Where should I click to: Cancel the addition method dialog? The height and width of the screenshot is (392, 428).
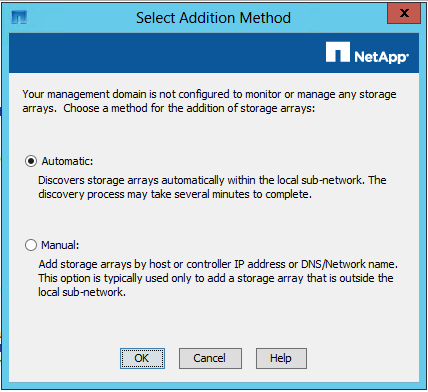210,358
